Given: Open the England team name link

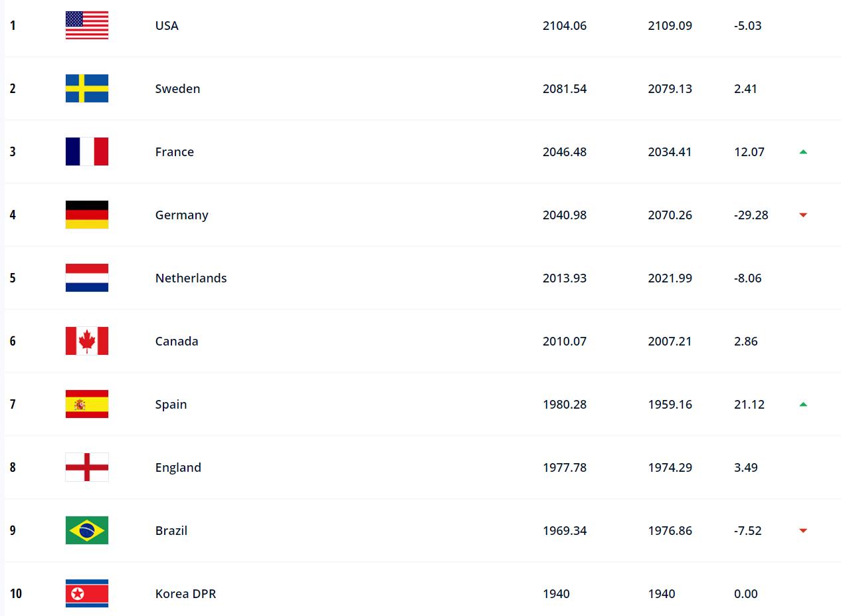Looking at the screenshot, I should point(178,468).
